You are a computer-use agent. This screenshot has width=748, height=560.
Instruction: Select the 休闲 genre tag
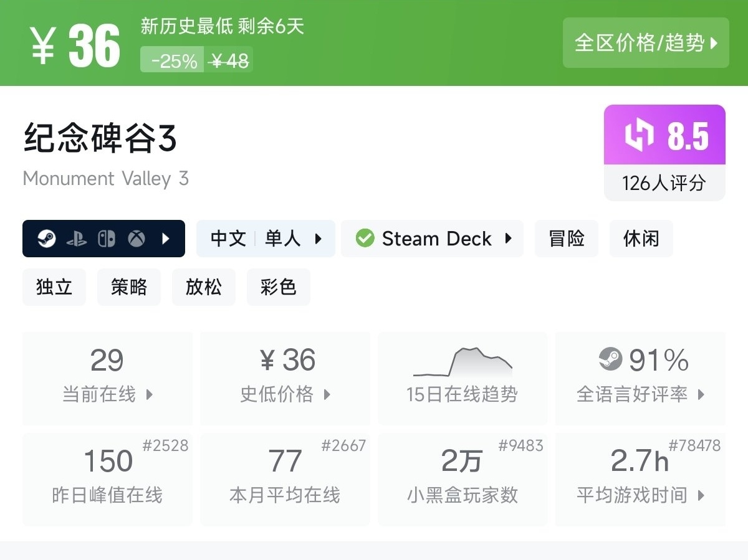point(641,239)
